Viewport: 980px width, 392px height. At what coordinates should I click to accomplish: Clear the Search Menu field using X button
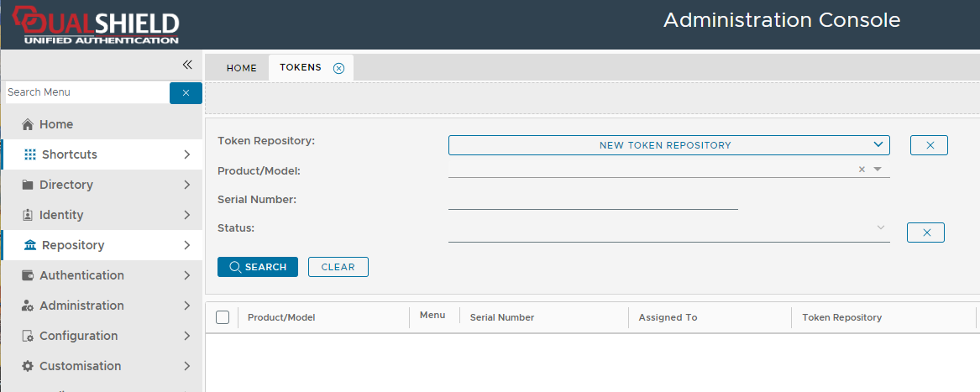pos(186,92)
